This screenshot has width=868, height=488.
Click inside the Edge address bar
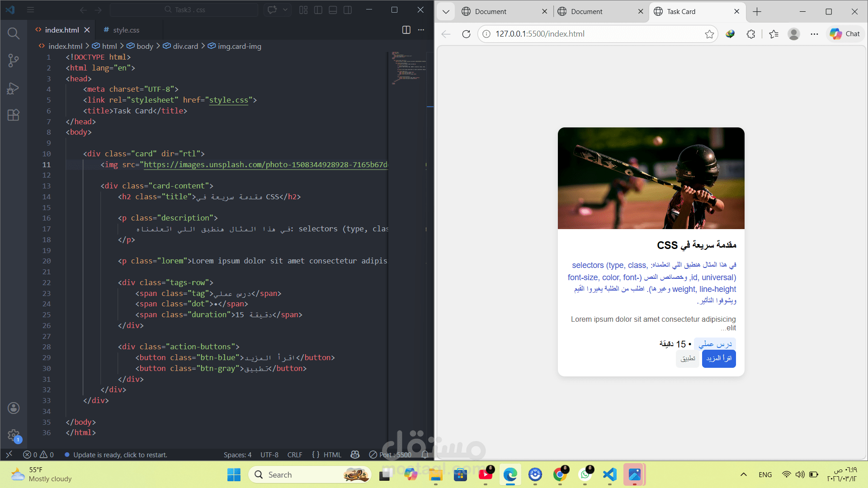pos(588,33)
